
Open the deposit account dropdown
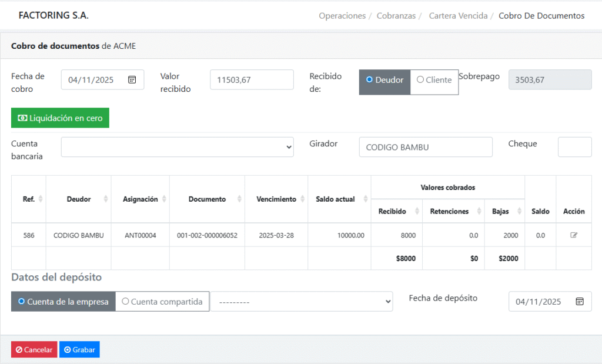(x=302, y=302)
